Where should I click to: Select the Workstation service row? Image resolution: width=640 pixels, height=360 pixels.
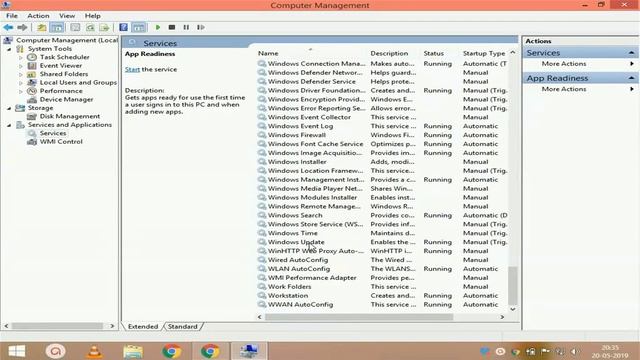[382, 296]
